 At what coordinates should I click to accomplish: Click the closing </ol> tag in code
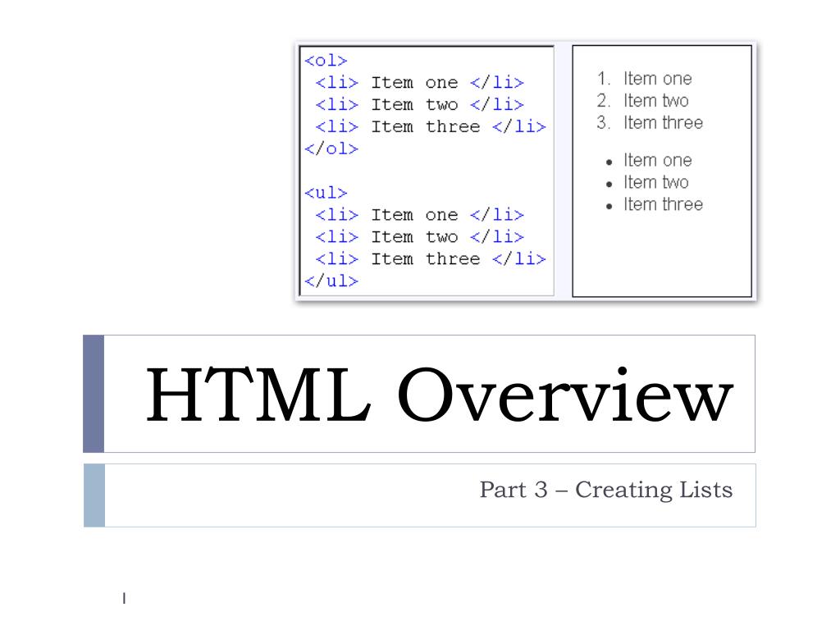pyautogui.click(x=331, y=148)
